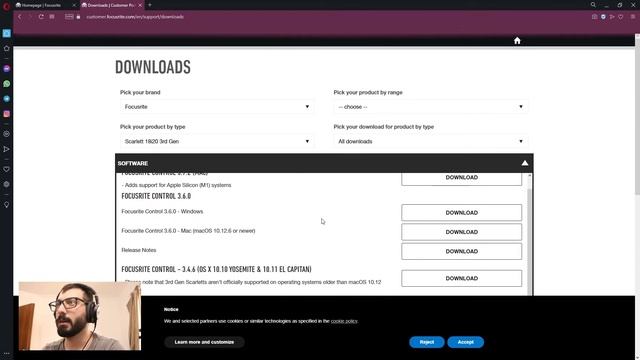Download Focusrite Control 3.6.0 - Windows

(461, 213)
